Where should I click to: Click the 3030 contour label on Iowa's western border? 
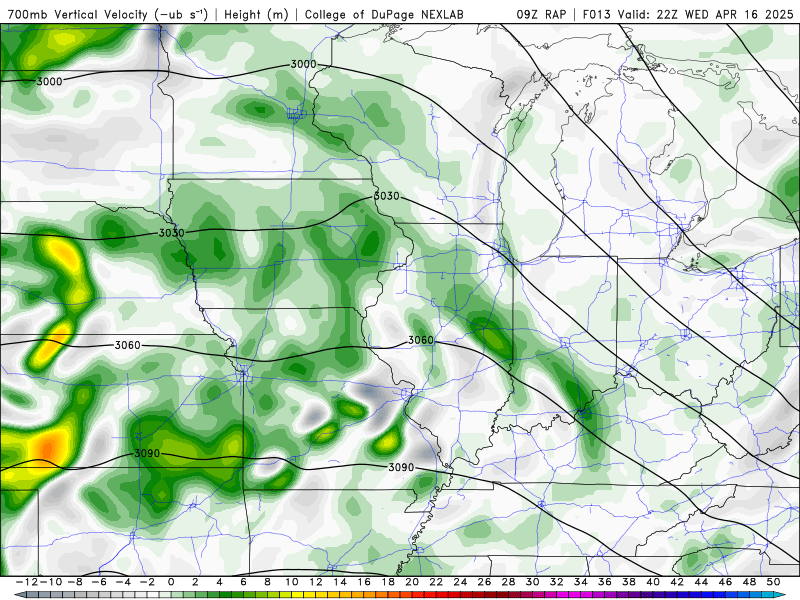171,233
